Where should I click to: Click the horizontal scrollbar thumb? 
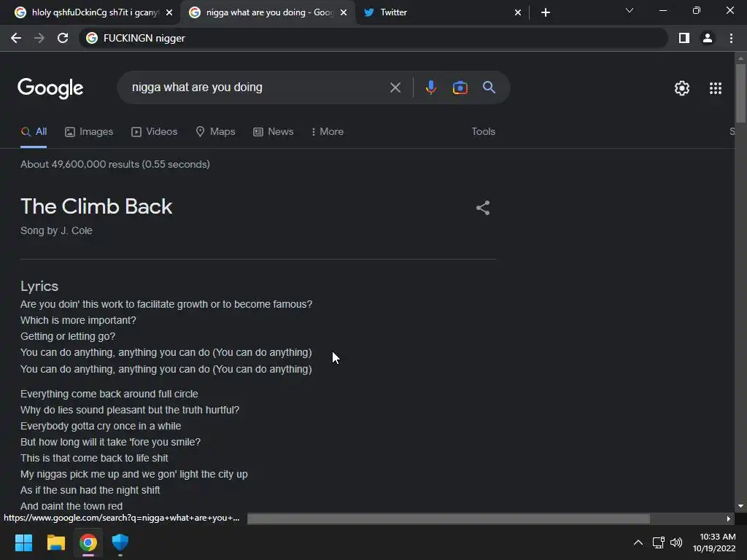[449, 518]
